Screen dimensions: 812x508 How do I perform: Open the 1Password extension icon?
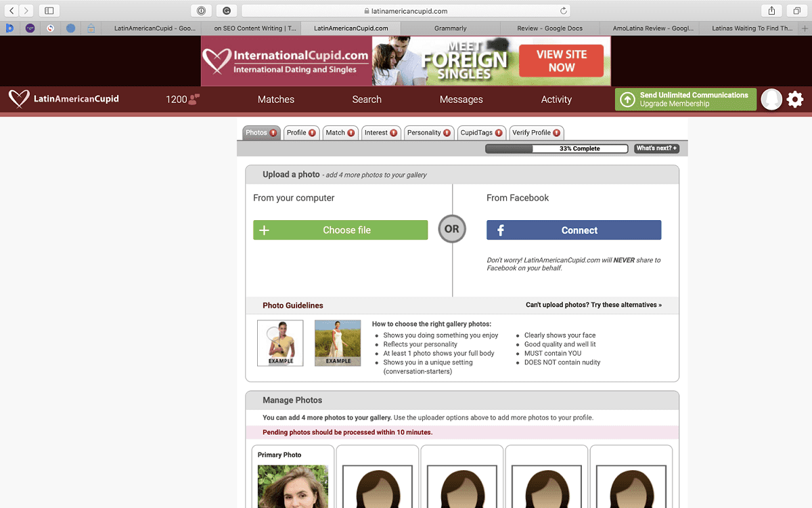201,11
